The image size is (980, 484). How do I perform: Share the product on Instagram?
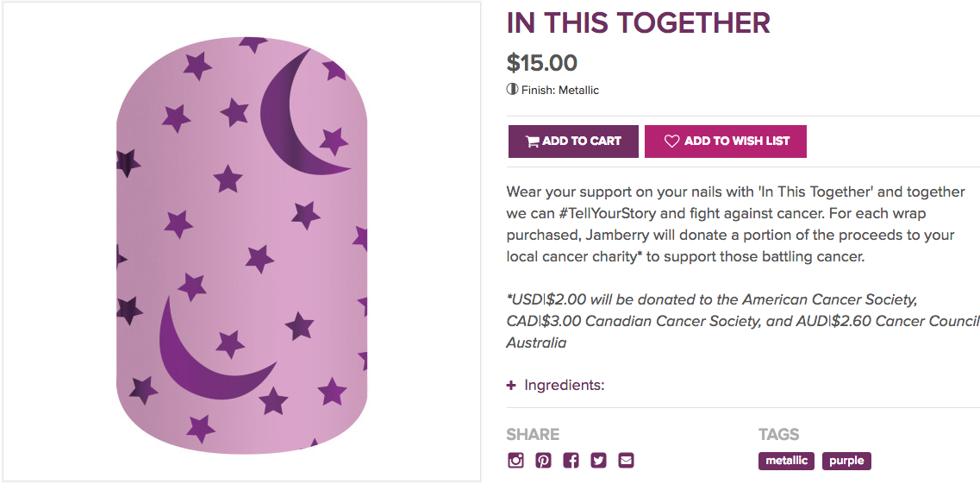516,461
